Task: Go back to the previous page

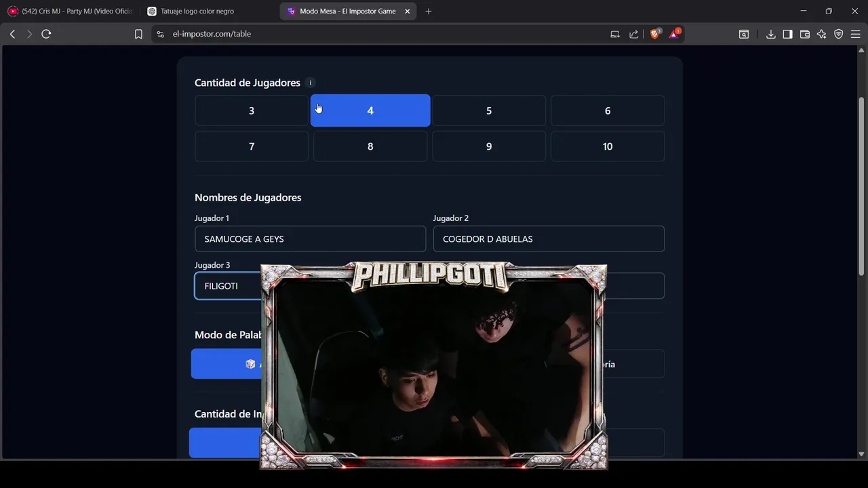Action: (12, 34)
